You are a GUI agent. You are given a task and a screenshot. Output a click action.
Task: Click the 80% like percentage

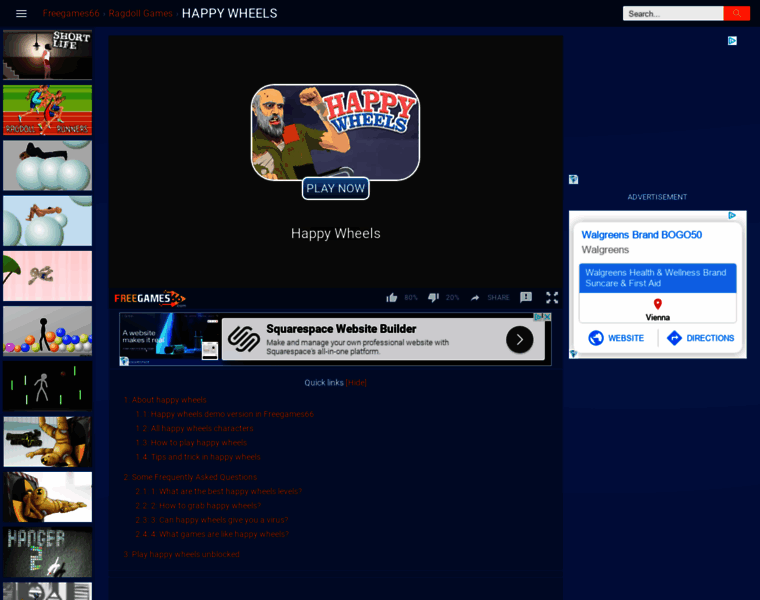[x=411, y=298]
